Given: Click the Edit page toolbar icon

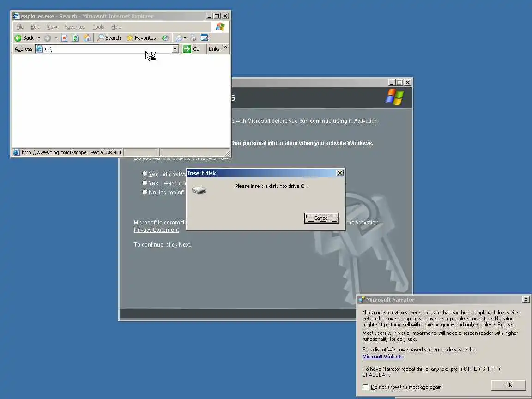Looking at the screenshot, I should 204,38.
